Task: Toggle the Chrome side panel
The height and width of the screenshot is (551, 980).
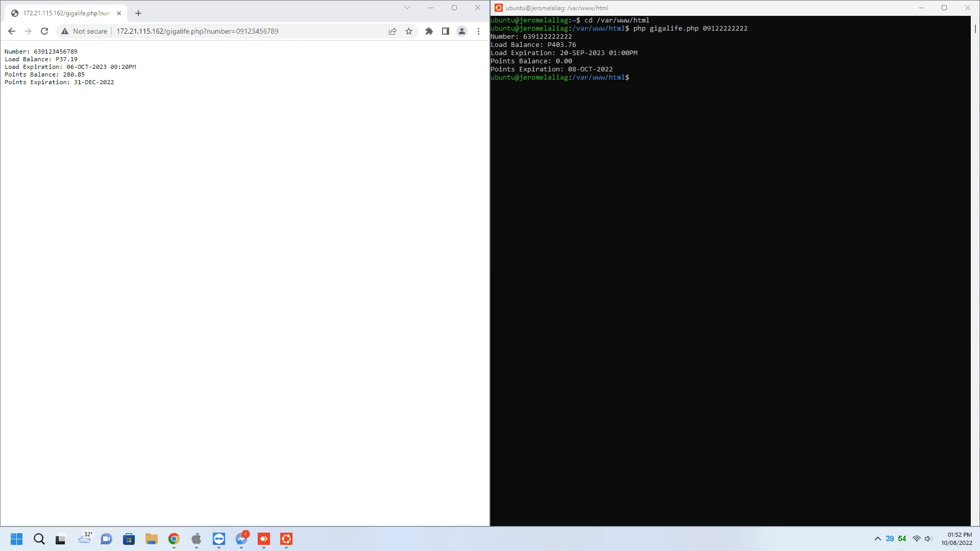Action: click(x=446, y=31)
